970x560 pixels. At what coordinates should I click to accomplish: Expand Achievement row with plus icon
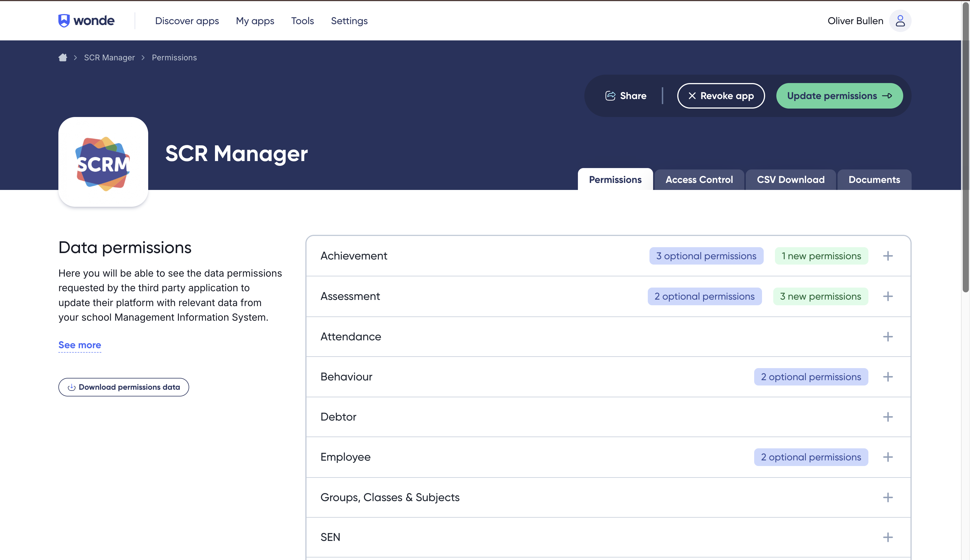click(888, 256)
